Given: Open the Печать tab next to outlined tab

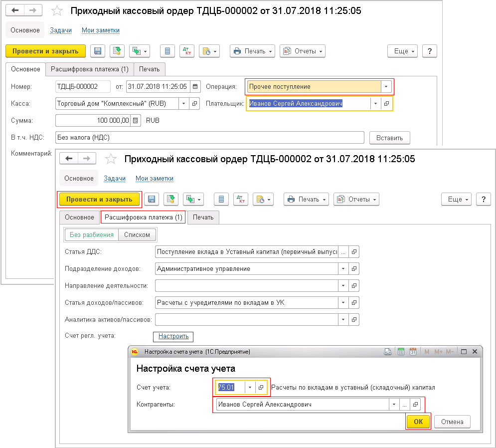Looking at the screenshot, I should pyautogui.click(x=203, y=218).
